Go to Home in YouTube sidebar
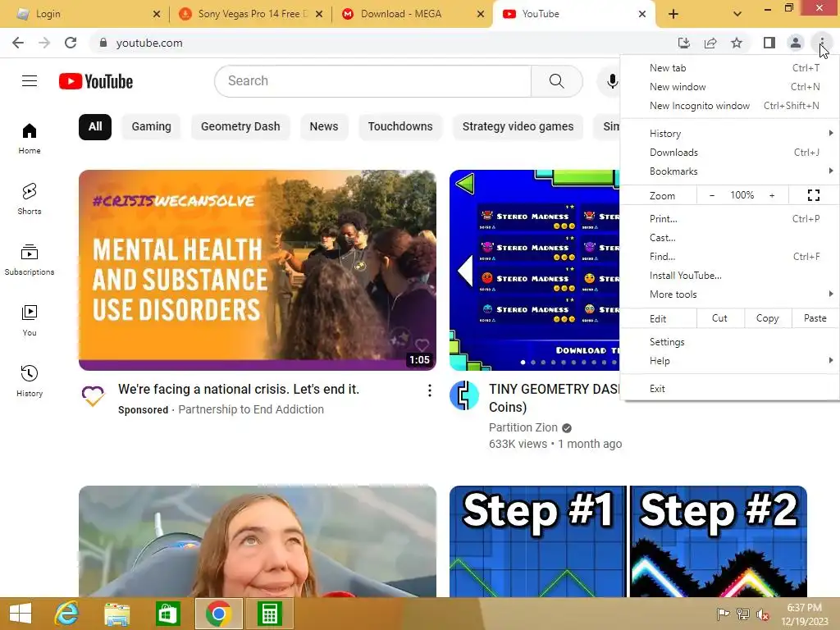The image size is (840, 630). [x=30, y=138]
